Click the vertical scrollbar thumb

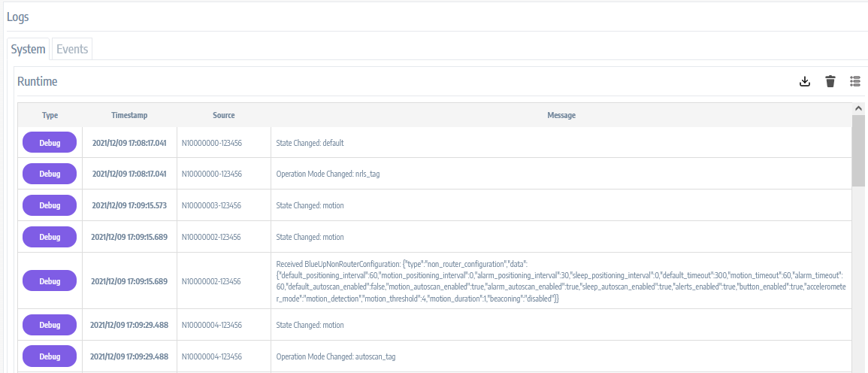(x=858, y=150)
